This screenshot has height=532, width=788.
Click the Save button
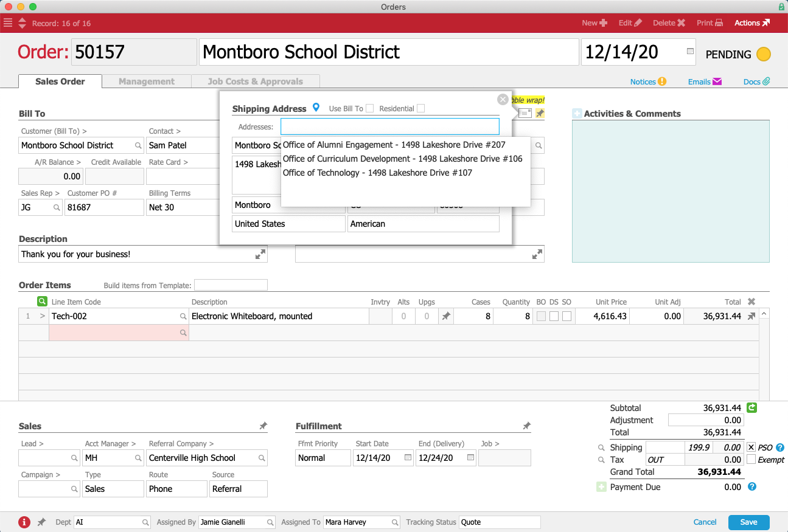click(749, 522)
